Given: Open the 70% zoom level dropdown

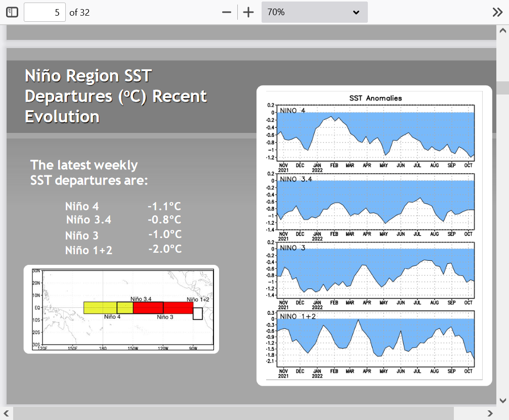Looking at the screenshot, I should [315, 12].
